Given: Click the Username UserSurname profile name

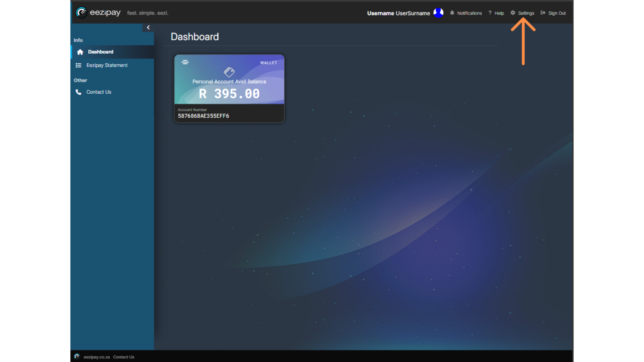Looking at the screenshot, I should coord(398,13).
